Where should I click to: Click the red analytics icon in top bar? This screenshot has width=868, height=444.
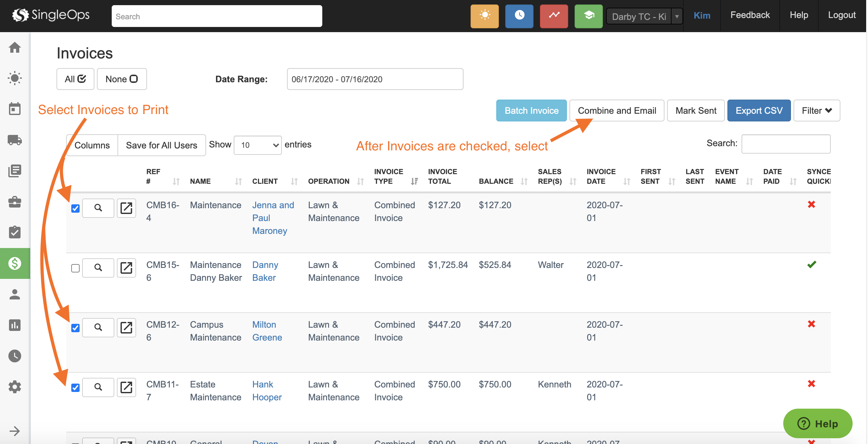(554, 16)
